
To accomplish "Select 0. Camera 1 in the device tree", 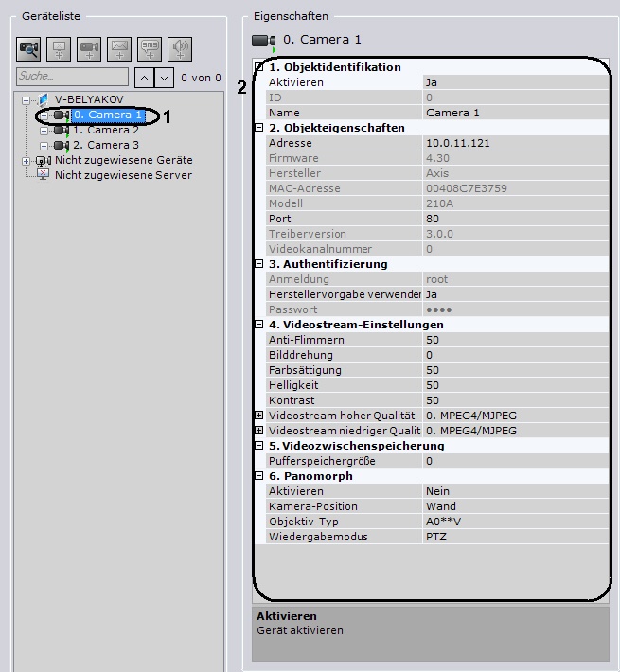I will pos(108,115).
